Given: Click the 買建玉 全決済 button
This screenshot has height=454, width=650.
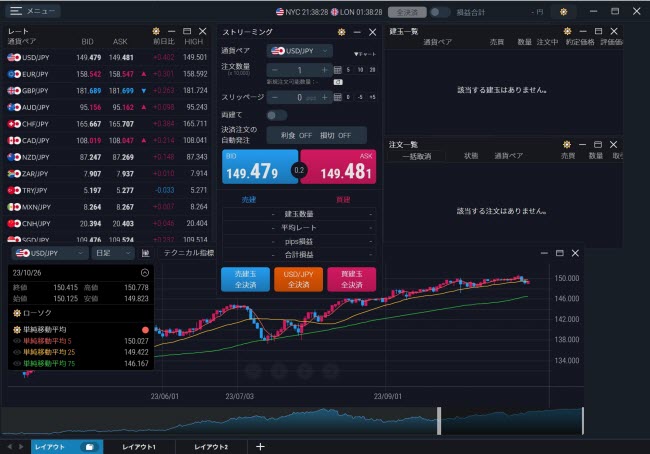Looking at the screenshot, I should click(x=352, y=279).
